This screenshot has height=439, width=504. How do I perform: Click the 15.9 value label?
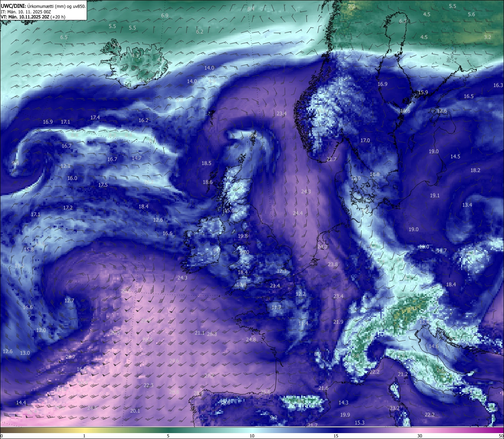(423, 92)
